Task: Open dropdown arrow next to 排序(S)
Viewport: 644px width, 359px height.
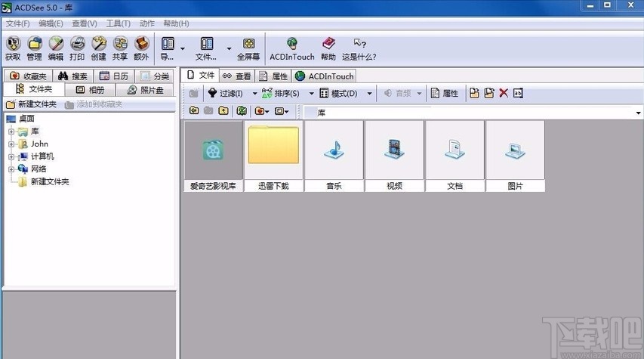Action: click(x=311, y=94)
